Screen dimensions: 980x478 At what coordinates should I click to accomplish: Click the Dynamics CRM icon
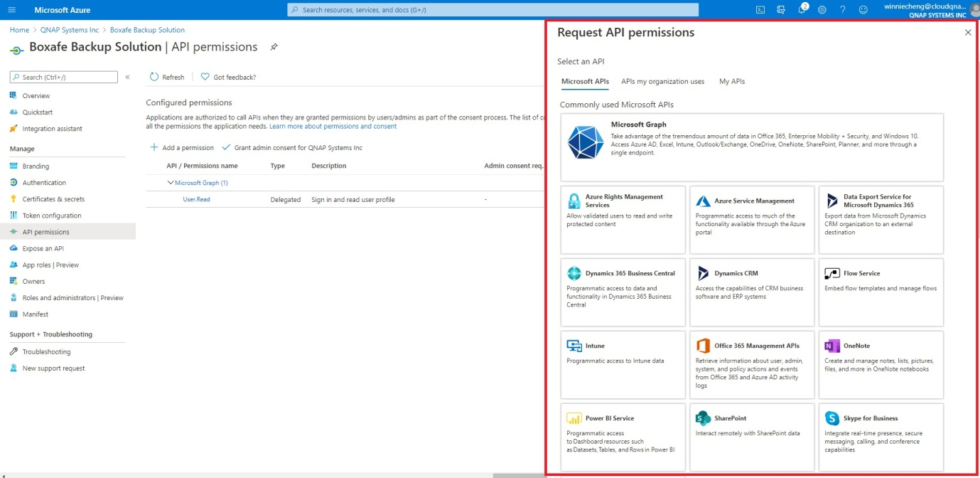pos(703,273)
